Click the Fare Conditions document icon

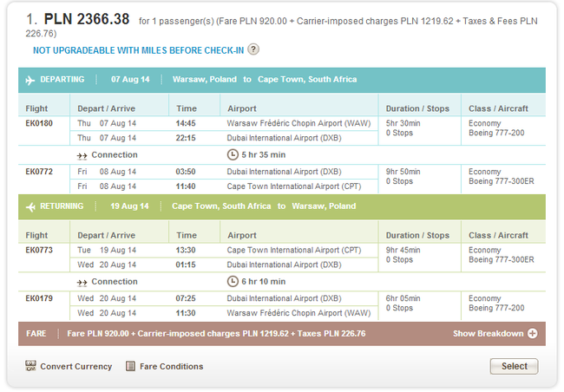tap(131, 366)
